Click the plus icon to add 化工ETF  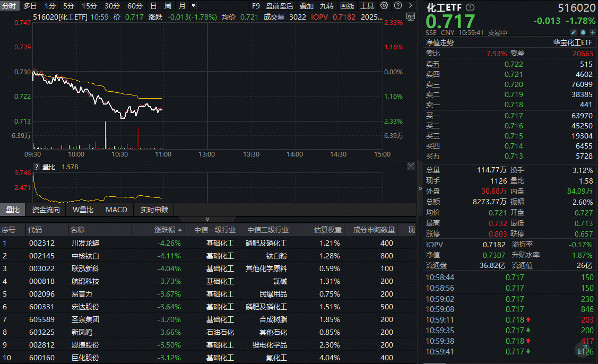(x=593, y=33)
